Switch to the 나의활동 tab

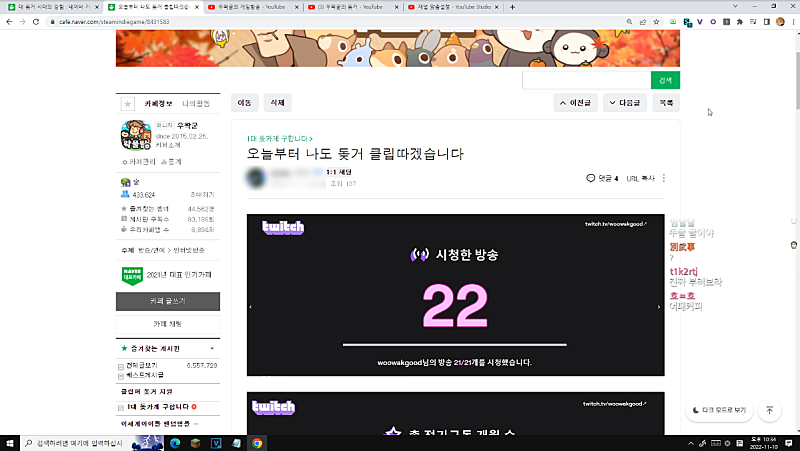point(196,104)
